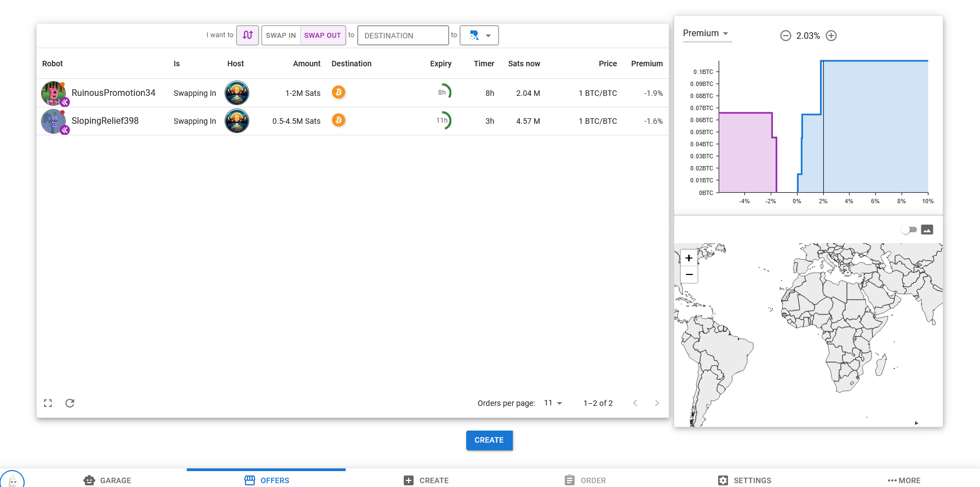Screen dimensions: 980x487
Task: Zoom out on the world map
Action: tap(689, 274)
